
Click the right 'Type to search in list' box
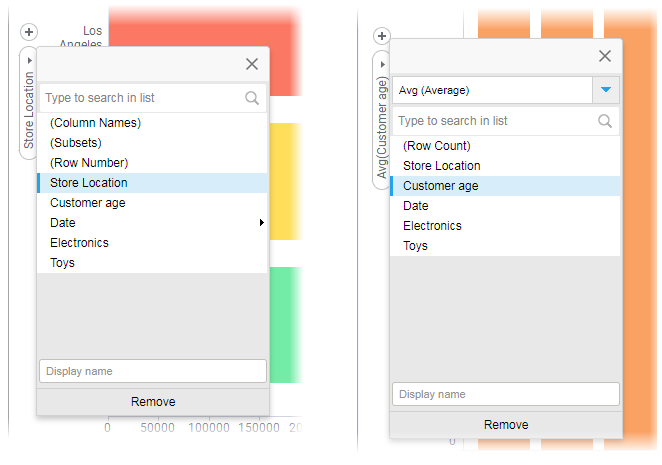click(x=494, y=121)
